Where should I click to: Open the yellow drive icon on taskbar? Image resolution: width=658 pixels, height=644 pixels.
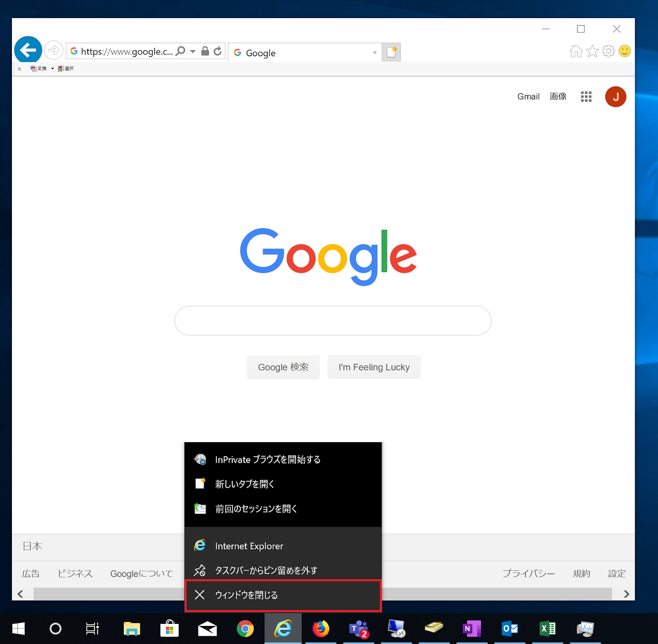[x=434, y=628]
